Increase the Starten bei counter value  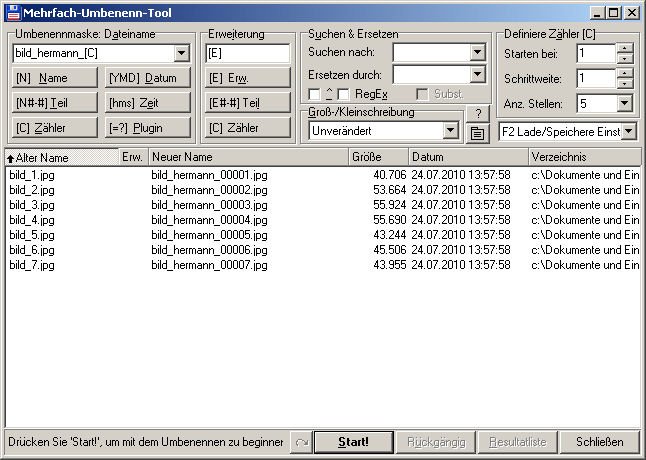[x=625, y=49]
